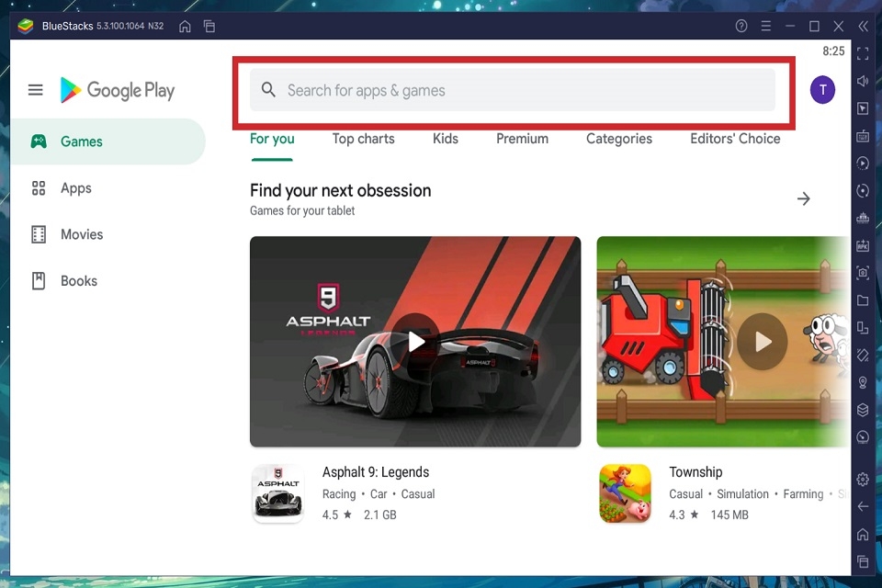Click the volume speaker icon in sidebar

(863, 81)
